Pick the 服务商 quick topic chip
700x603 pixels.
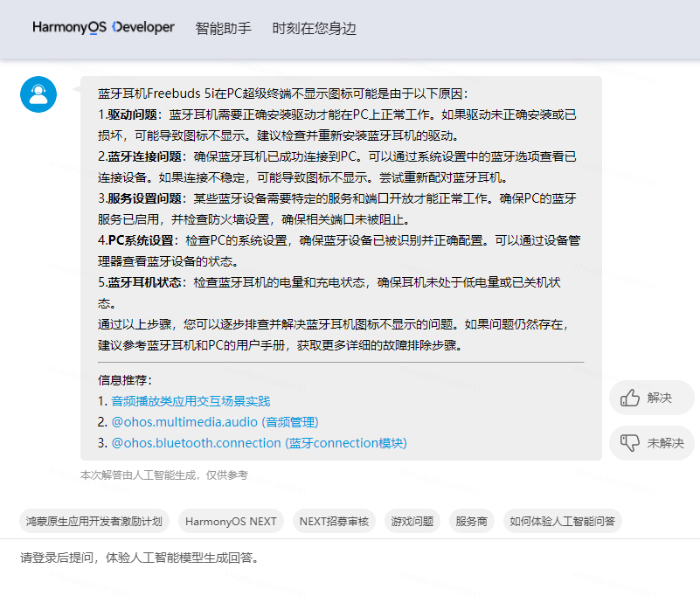click(471, 521)
